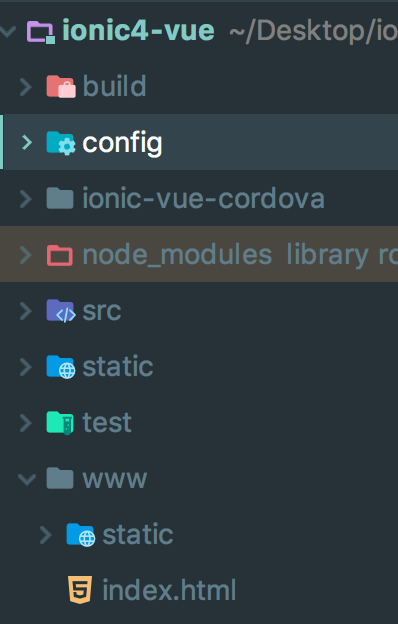The width and height of the screenshot is (398, 624).
Task: Click the gray ionic-vue-cordova folder icon
Action: click(x=60, y=199)
